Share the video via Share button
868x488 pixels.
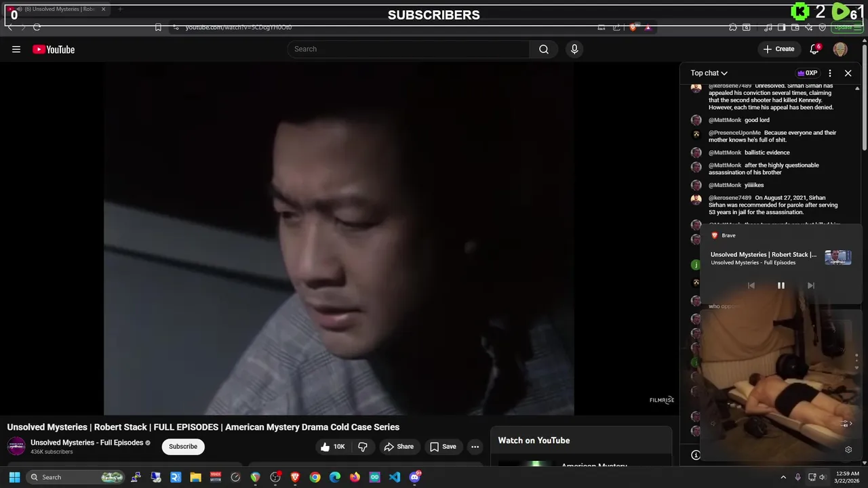coord(398,447)
